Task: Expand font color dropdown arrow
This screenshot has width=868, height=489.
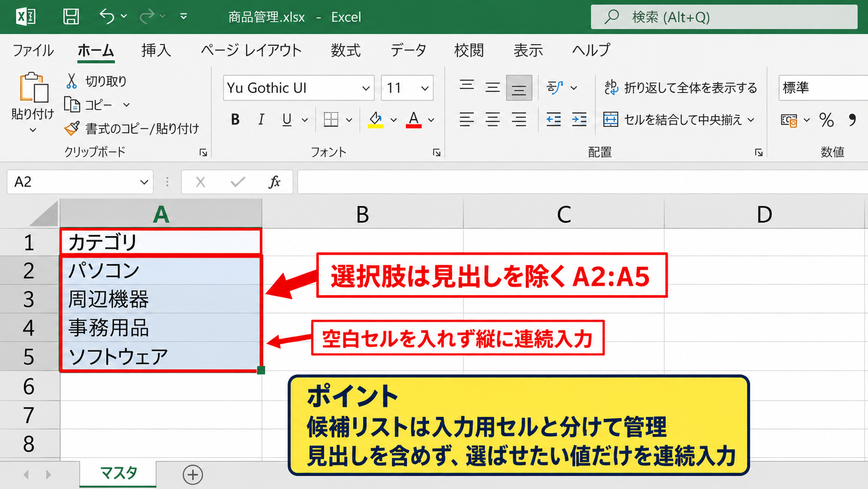Action: pyautogui.click(x=431, y=120)
